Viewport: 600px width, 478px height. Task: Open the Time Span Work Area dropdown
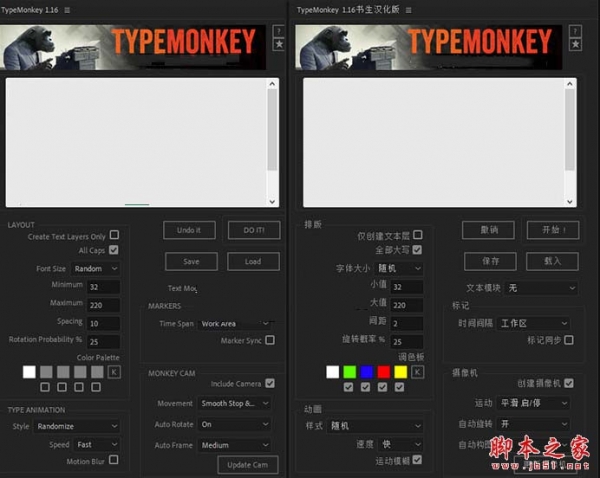(x=234, y=324)
